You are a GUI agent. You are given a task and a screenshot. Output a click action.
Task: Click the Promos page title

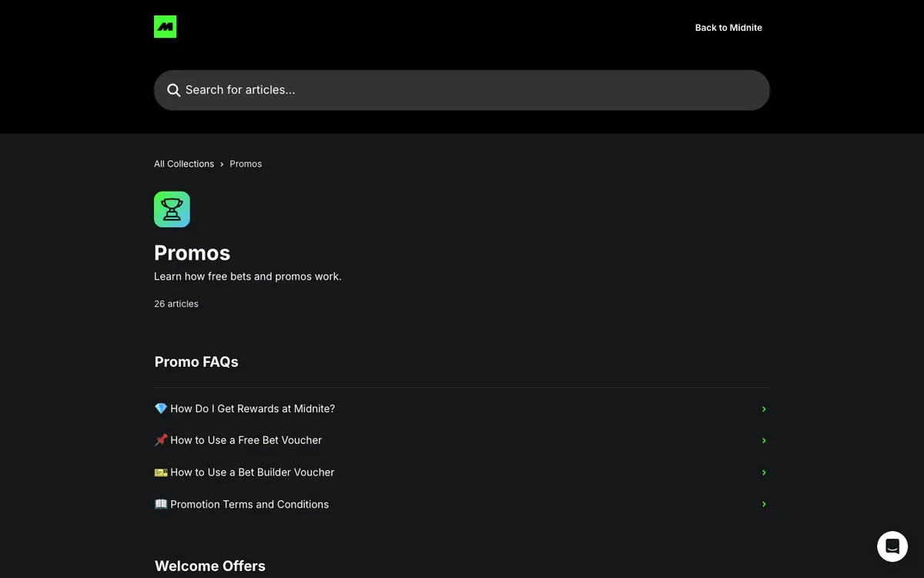pyautogui.click(x=192, y=253)
